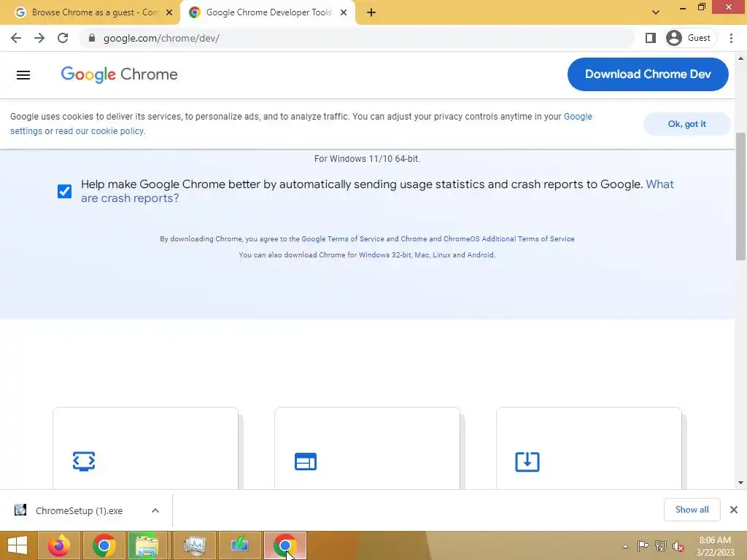This screenshot has width=747, height=560.
Task: Uncheck the usage statistics checkbox
Action: 64,192
